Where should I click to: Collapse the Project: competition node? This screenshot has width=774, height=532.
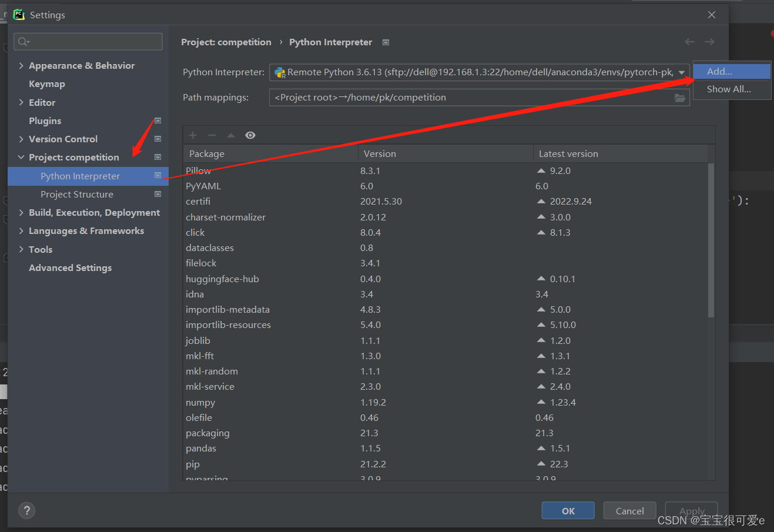point(21,157)
